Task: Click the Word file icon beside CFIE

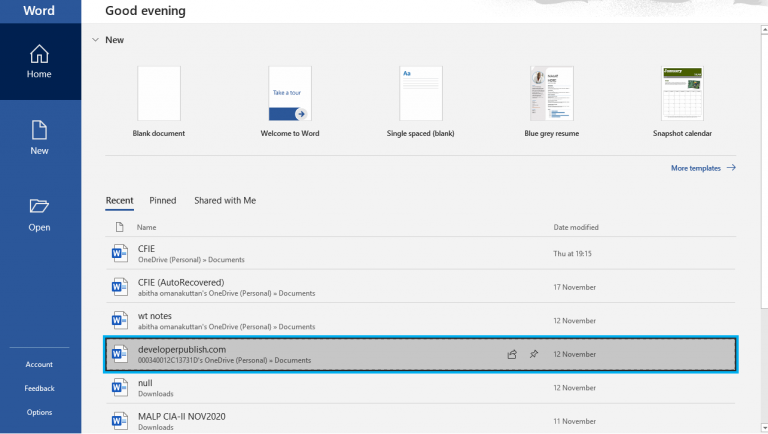Action: [119, 253]
